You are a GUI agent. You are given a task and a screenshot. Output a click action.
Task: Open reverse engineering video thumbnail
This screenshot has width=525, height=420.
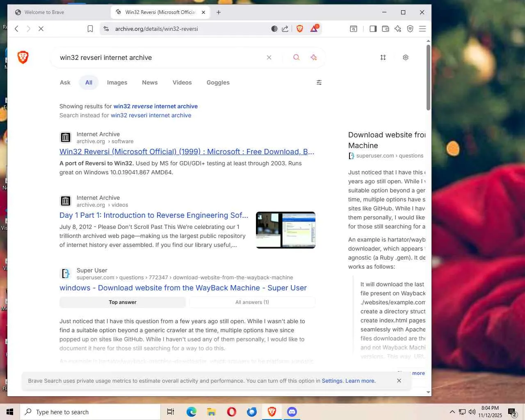[285, 230]
